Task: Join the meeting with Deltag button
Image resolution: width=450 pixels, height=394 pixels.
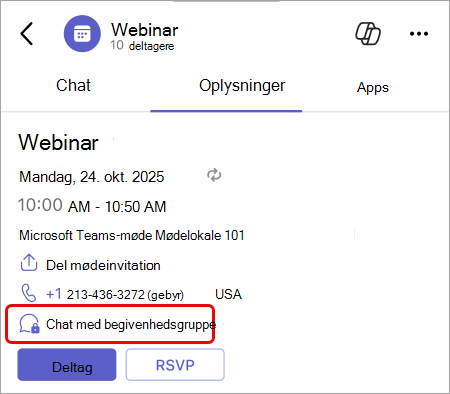Action: tap(67, 365)
